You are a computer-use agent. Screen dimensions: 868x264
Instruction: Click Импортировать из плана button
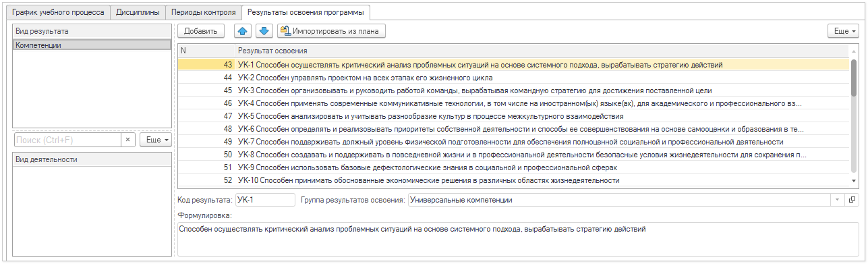[330, 31]
